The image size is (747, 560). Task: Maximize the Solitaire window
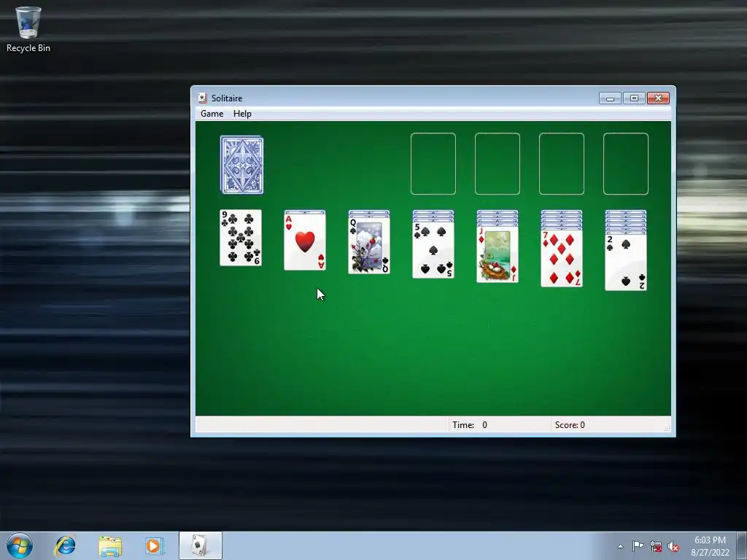pyautogui.click(x=634, y=98)
